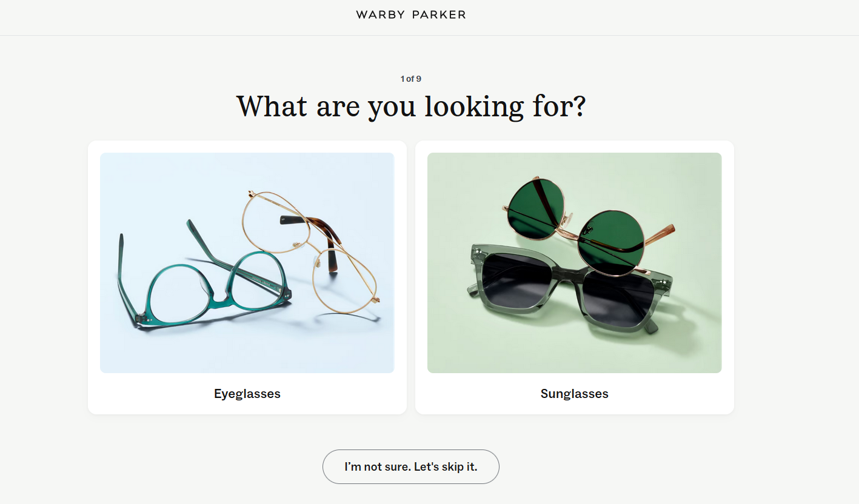Skip with "I'm not sure. Let's skip it."
Screen dimensions: 859x504
point(411,467)
